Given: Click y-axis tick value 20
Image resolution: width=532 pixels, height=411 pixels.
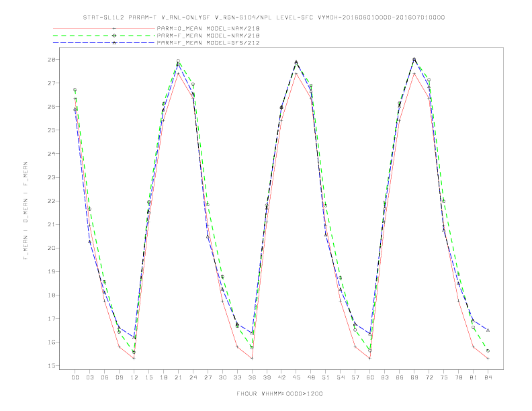Looking at the screenshot, I should pos(51,248).
